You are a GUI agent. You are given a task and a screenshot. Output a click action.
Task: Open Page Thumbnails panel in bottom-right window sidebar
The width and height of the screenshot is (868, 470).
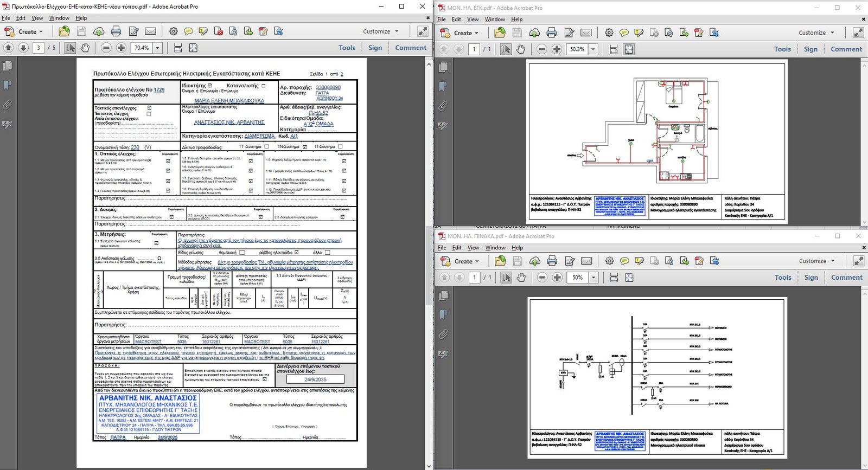point(443,295)
